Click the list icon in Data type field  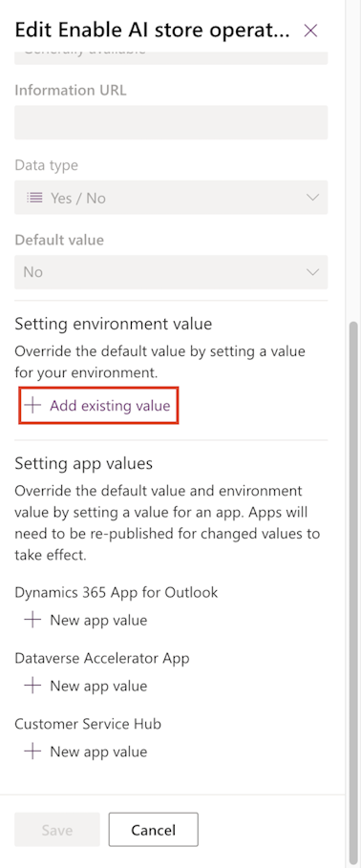pos(35,198)
